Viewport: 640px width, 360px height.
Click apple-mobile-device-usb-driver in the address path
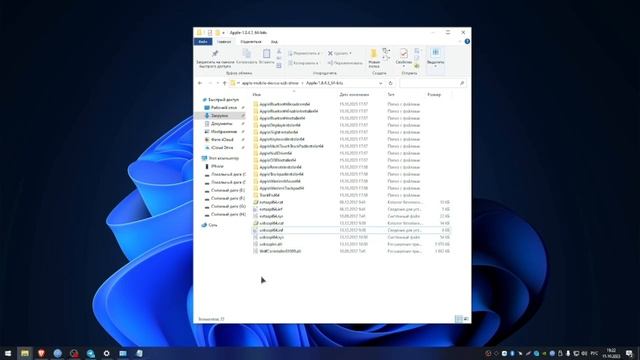coord(270,83)
